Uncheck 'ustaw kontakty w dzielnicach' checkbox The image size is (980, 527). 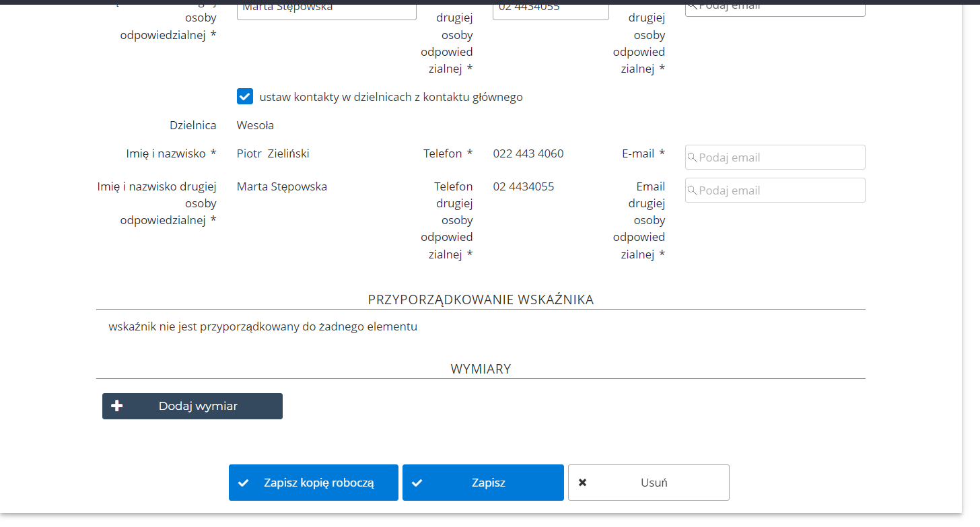[x=245, y=97]
